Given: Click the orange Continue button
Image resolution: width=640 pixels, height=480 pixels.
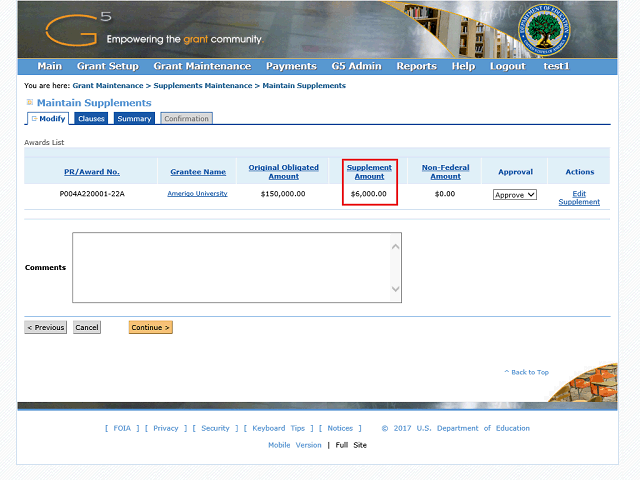Looking at the screenshot, I should point(151,327).
